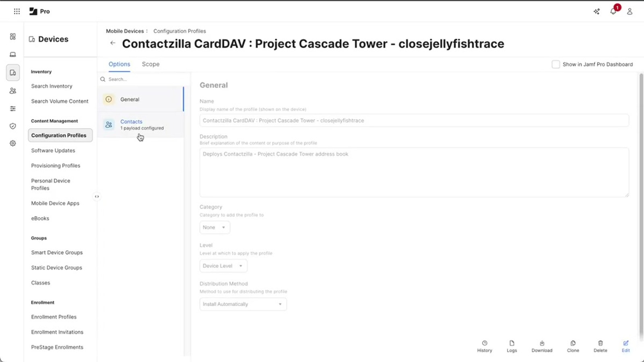Screen dimensions: 644x362
Task: Click the Jamf Pro logo
Action: coord(39,11)
